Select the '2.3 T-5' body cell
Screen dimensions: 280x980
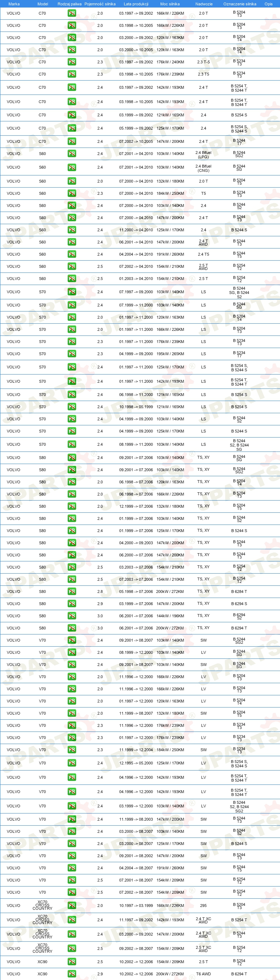[x=203, y=62]
